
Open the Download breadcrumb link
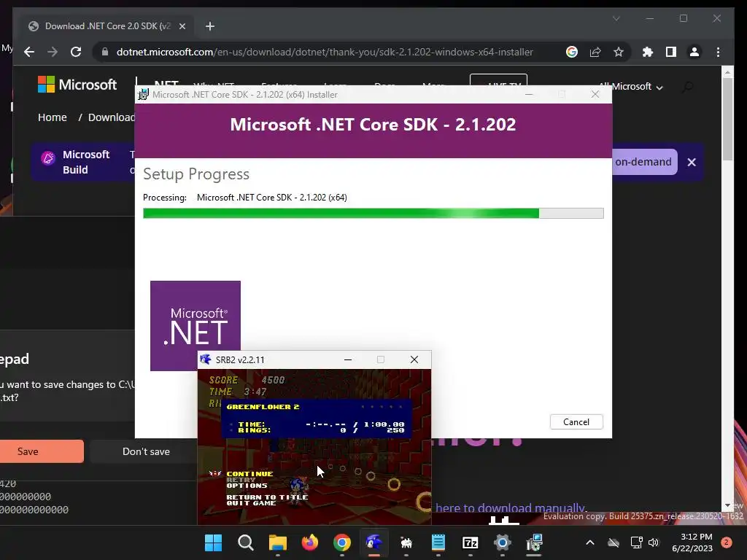pos(112,117)
